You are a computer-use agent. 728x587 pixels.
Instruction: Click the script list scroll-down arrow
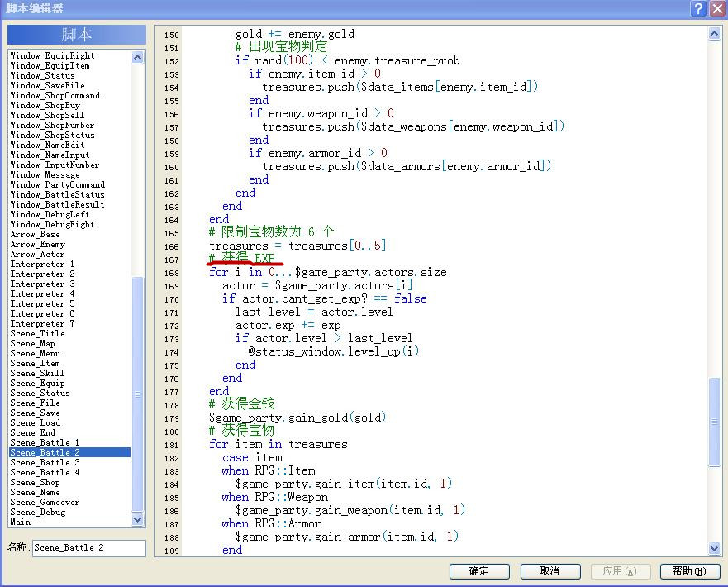(x=138, y=520)
